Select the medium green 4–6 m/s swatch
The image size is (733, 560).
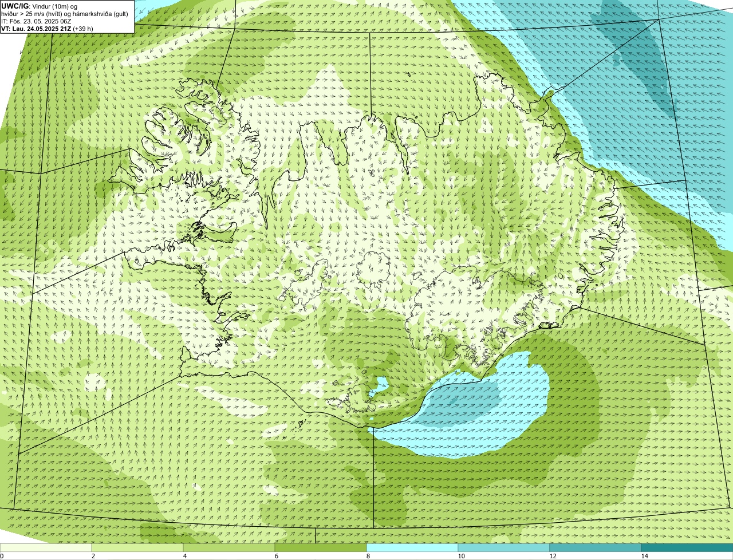(x=229, y=547)
